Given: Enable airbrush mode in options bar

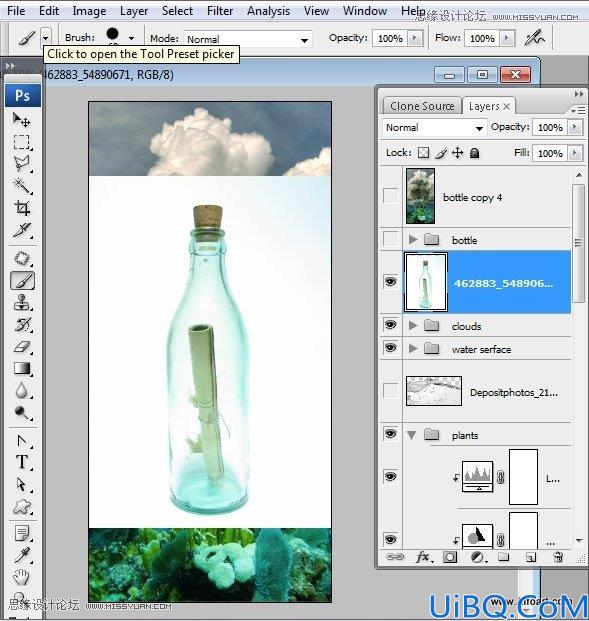Looking at the screenshot, I should point(534,38).
